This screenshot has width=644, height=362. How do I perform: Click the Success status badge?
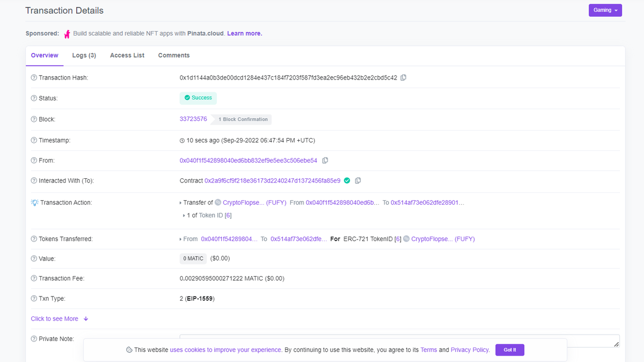click(x=198, y=98)
